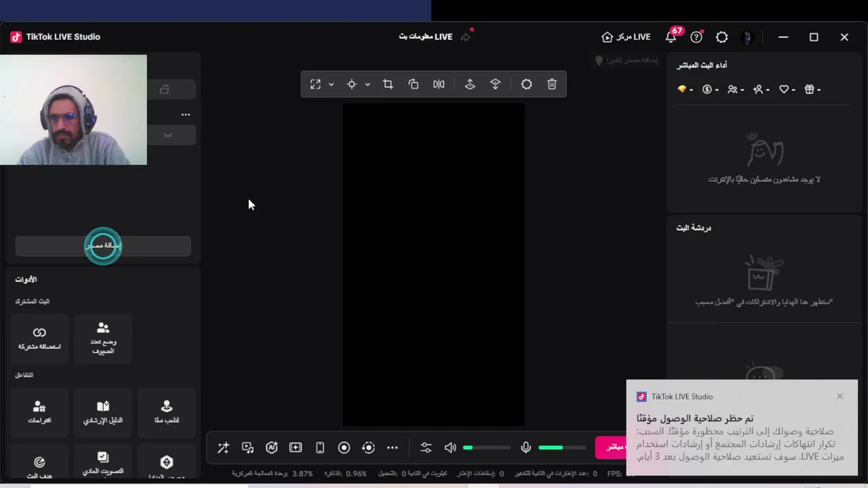
Task: Mute the microphone
Action: click(526, 447)
